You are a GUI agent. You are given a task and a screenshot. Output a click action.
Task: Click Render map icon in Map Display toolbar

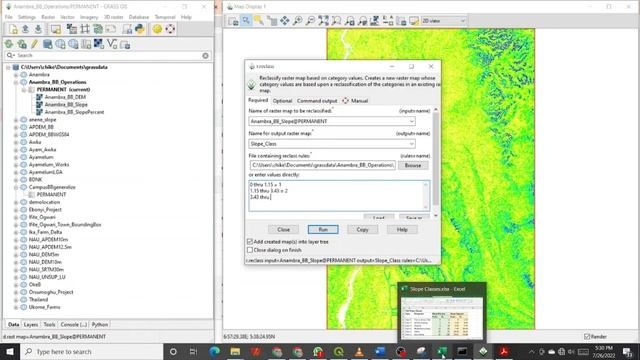click(x=233, y=20)
